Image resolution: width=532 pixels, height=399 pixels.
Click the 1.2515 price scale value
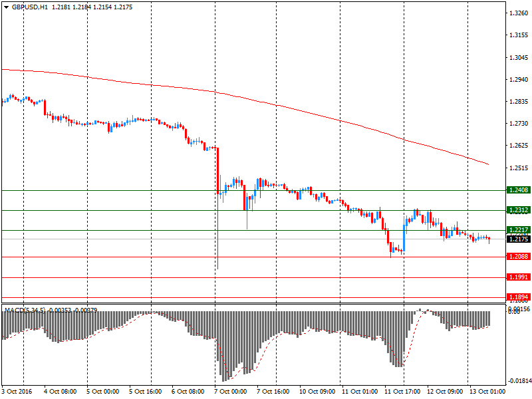519,168
